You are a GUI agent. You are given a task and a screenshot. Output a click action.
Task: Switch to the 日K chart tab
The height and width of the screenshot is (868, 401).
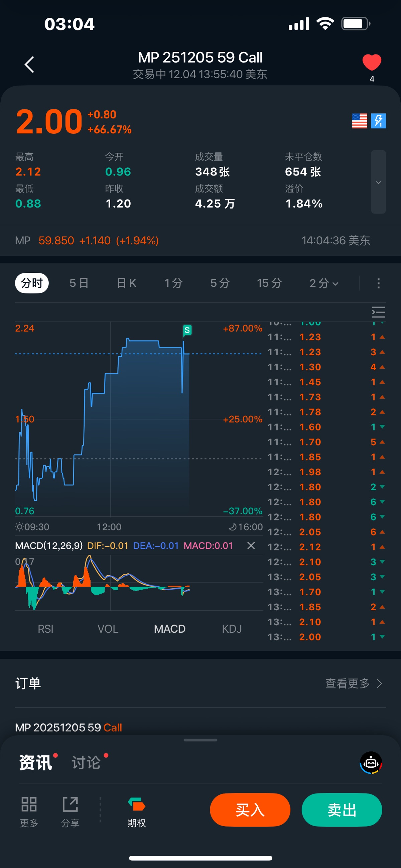126,283
